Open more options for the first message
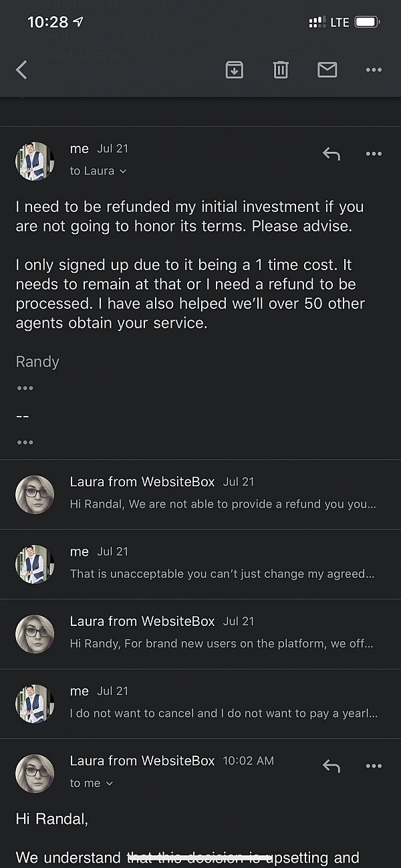 (374, 154)
